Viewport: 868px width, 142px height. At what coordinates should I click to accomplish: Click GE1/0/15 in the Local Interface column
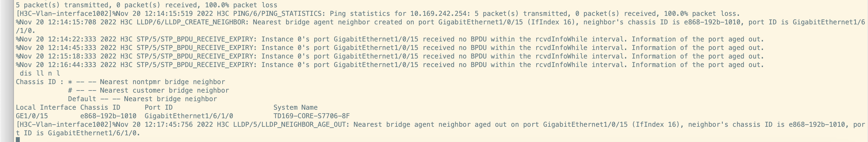coord(32,116)
